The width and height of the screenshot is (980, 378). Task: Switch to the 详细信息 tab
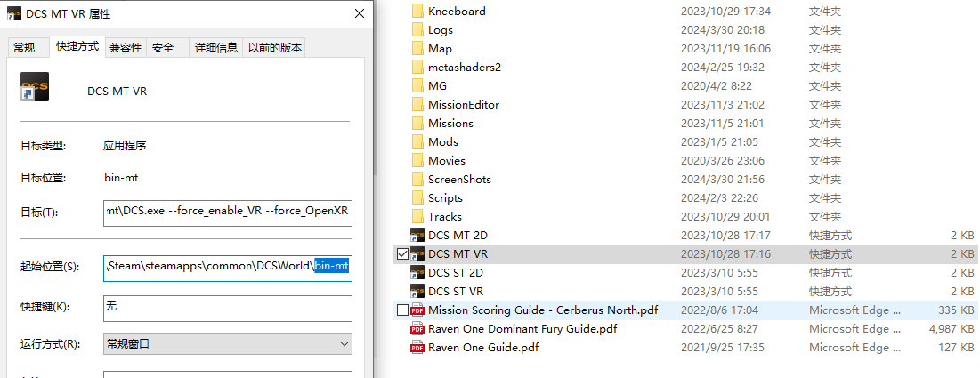click(x=216, y=47)
